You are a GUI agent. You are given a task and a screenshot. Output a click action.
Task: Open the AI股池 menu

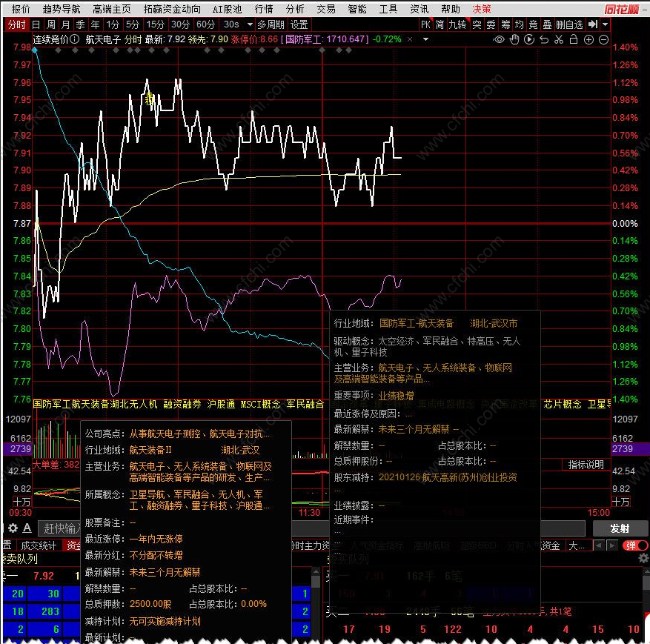click(x=227, y=9)
